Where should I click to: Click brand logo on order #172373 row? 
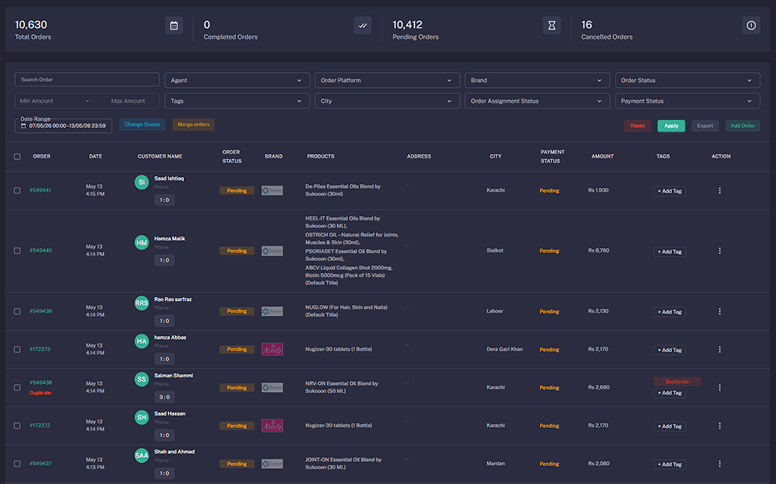(272, 349)
